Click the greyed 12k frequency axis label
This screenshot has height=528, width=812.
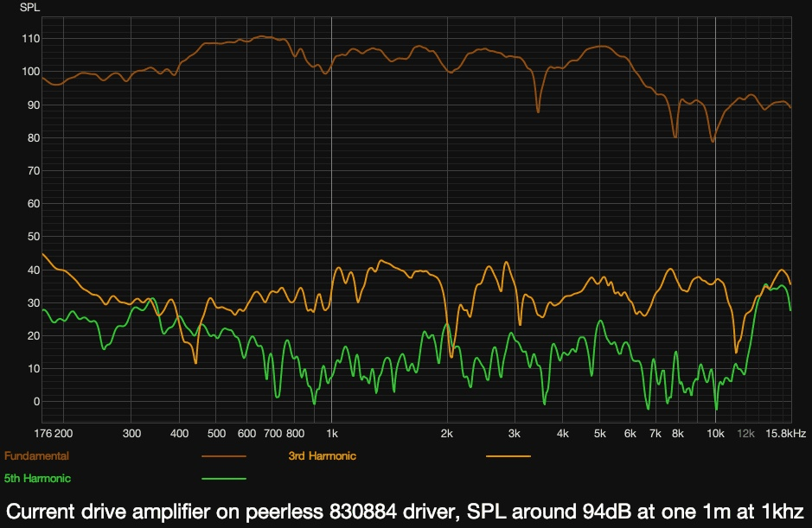(745, 434)
